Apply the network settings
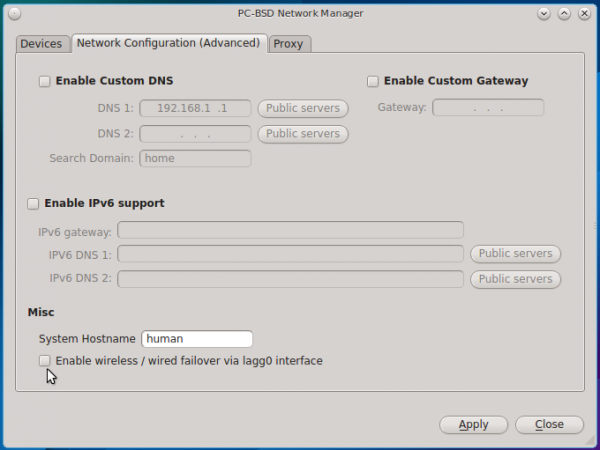Screen dimensions: 600x450 pyautogui.click(x=474, y=425)
